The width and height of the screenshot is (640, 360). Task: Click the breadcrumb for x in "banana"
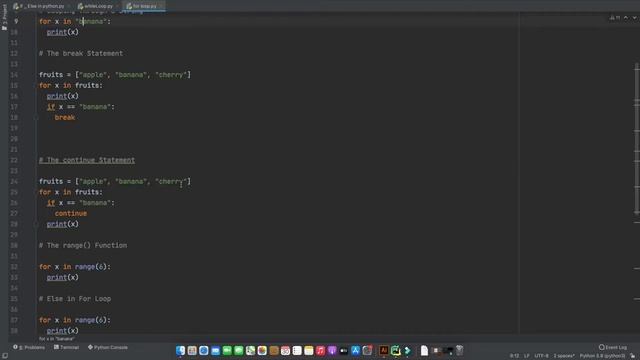[x=57, y=339]
